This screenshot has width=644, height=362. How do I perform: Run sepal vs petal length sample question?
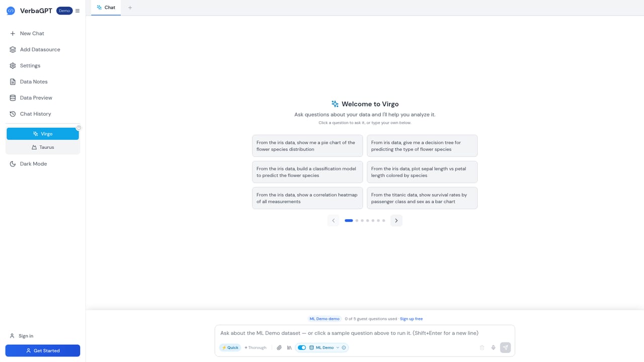click(422, 172)
